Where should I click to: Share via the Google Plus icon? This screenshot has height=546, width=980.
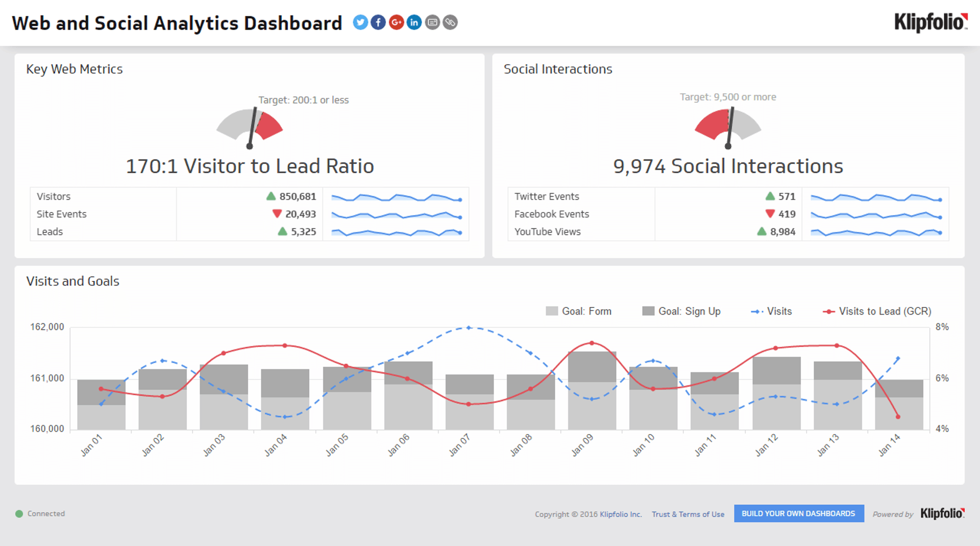tap(396, 22)
